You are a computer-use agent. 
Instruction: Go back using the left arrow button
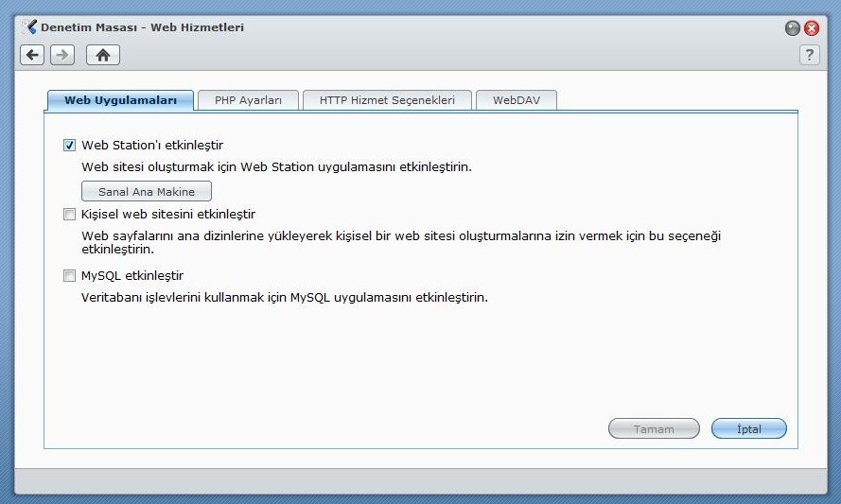point(32,55)
